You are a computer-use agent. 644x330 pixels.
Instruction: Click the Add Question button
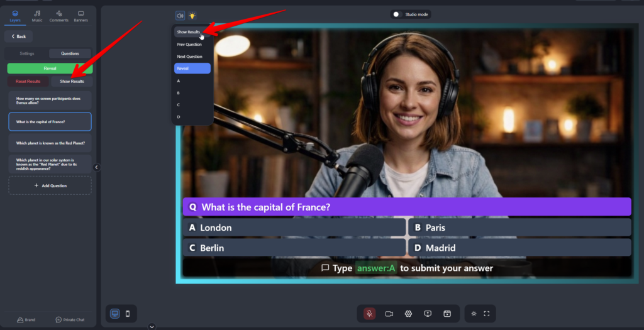tap(50, 185)
